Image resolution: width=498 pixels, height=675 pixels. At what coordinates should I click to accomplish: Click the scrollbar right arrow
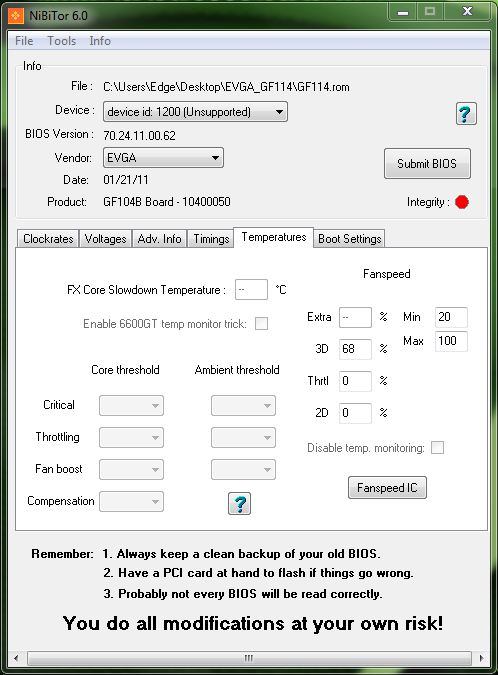tap(482, 658)
